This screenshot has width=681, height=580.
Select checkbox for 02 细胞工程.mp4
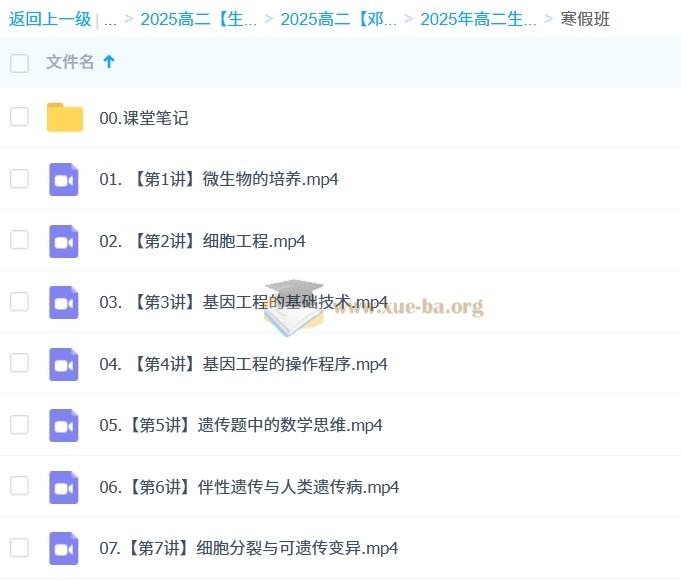click(x=20, y=240)
